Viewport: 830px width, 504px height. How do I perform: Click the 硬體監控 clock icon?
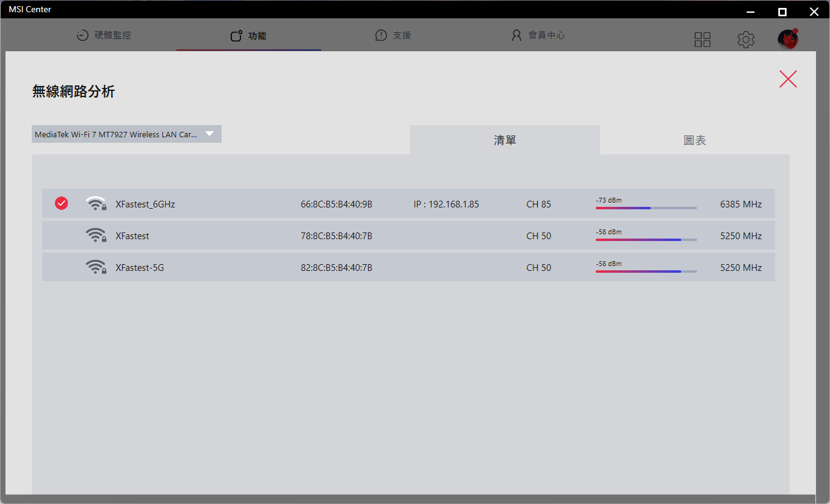(82, 35)
